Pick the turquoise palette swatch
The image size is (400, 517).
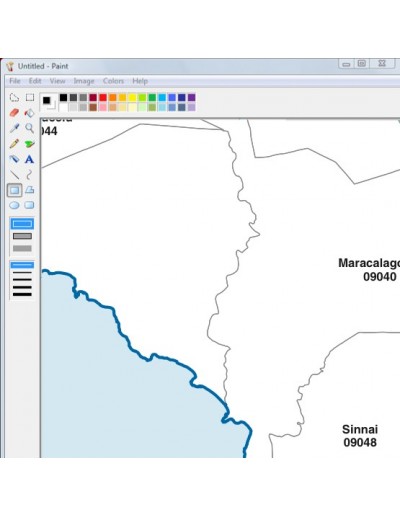(162, 97)
